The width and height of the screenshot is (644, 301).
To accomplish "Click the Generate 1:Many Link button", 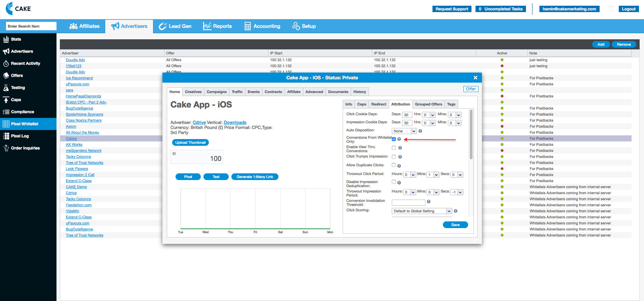I will click(255, 177).
